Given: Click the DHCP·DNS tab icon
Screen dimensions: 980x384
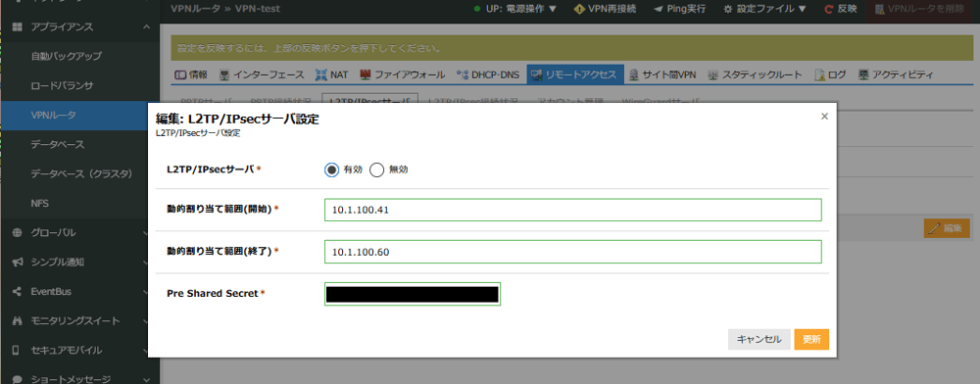Looking at the screenshot, I should point(463,74).
